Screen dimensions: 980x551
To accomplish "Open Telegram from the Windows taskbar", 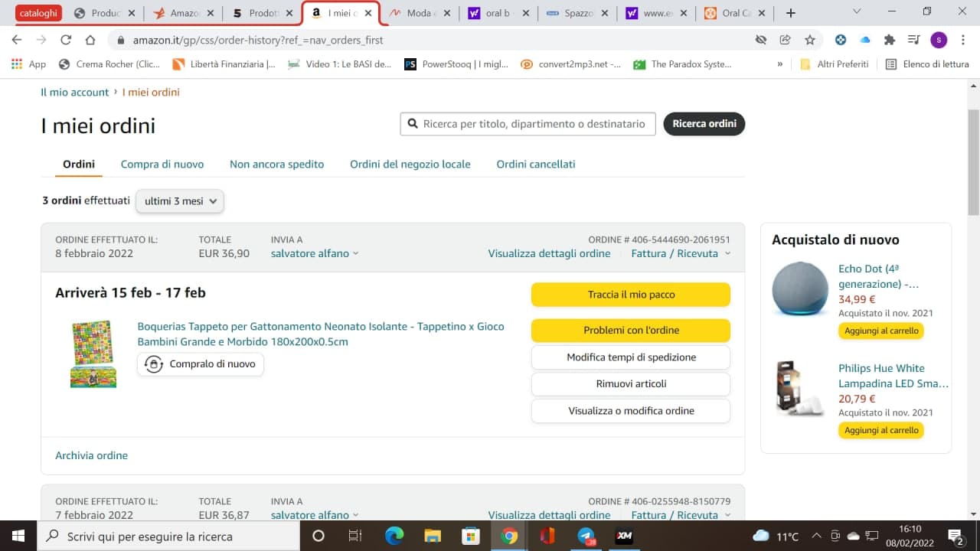I will [586, 536].
